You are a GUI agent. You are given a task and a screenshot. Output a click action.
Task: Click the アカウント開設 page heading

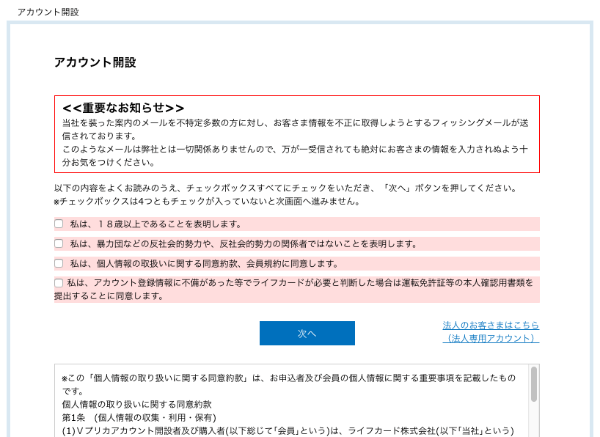(x=95, y=62)
